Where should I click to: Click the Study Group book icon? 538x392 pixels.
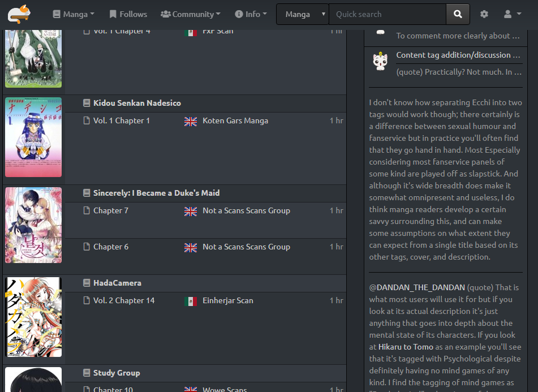coord(87,372)
